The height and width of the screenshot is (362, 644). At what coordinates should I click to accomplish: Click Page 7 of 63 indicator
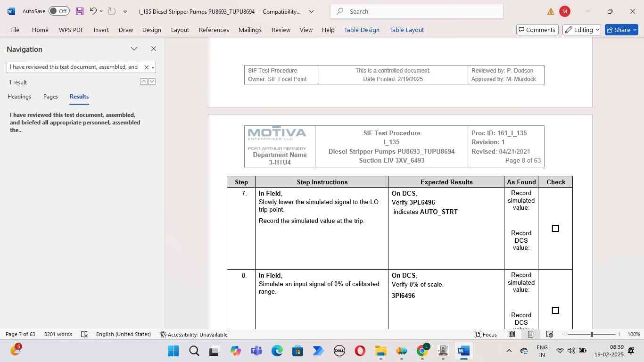pyautogui.click(x=20, y=334)
